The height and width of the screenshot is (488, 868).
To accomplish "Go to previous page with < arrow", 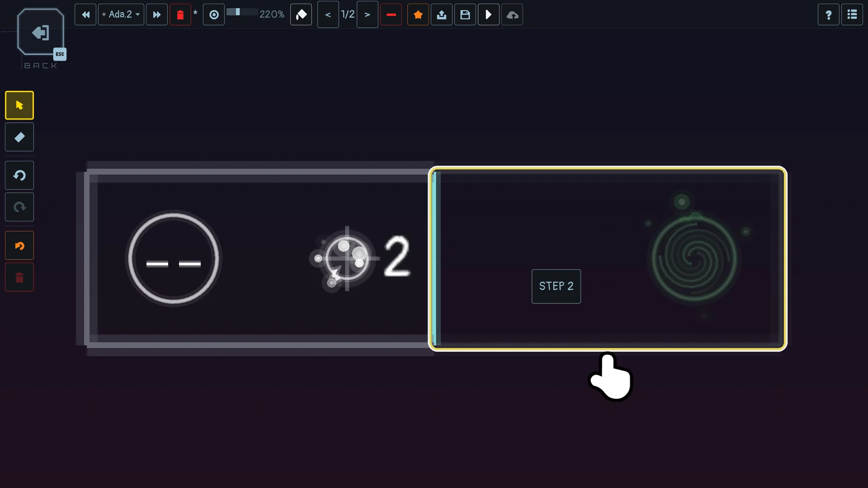I will click(x=328, y=14).
